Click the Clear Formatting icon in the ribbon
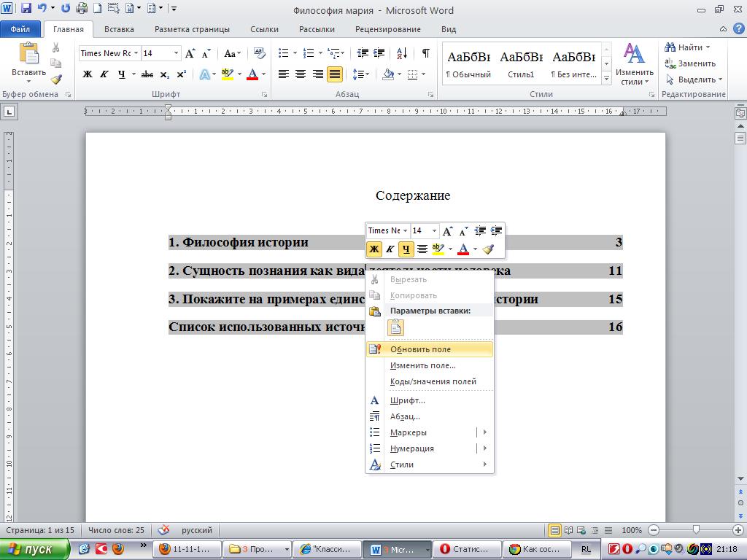 pyautogui.click(x=260, y=53)
